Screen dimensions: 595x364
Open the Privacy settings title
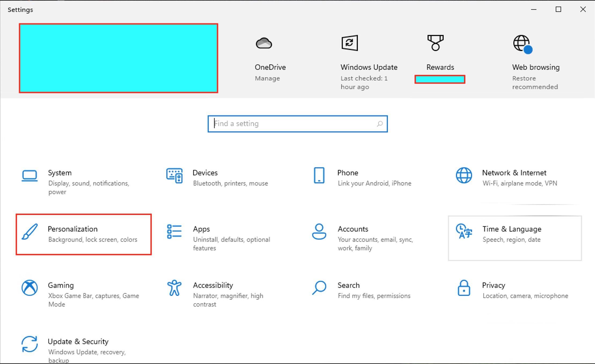494,285
